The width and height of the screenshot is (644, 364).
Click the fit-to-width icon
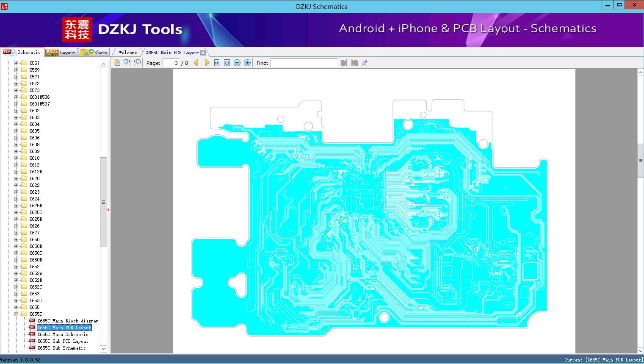point(217,63)
